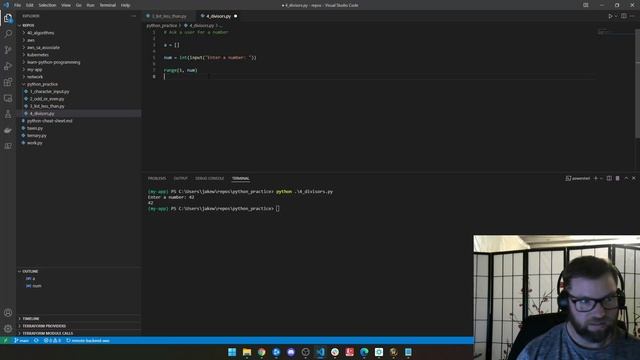
Task: Collapse the Outline section
Action: (x=30, y=271)
